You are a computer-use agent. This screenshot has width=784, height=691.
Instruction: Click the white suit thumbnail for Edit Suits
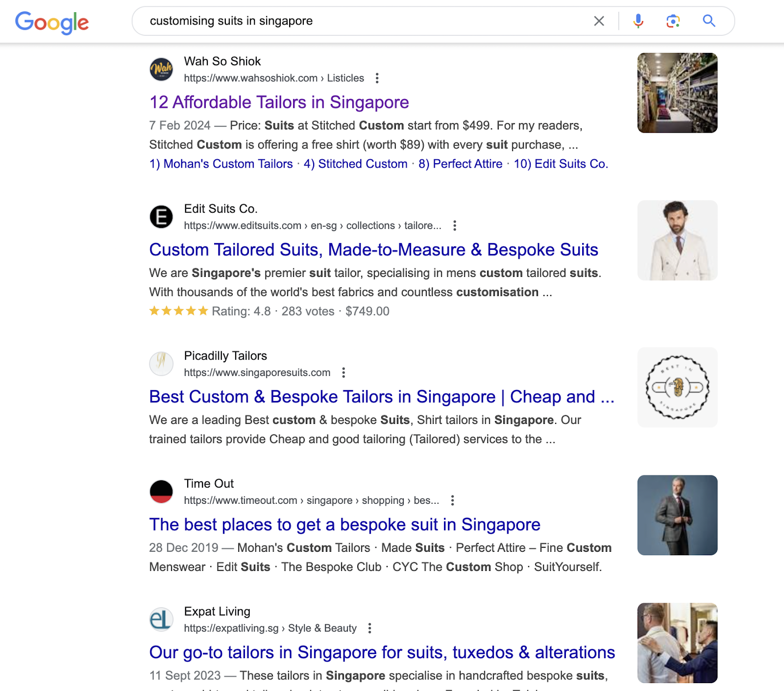pos(677,240)
